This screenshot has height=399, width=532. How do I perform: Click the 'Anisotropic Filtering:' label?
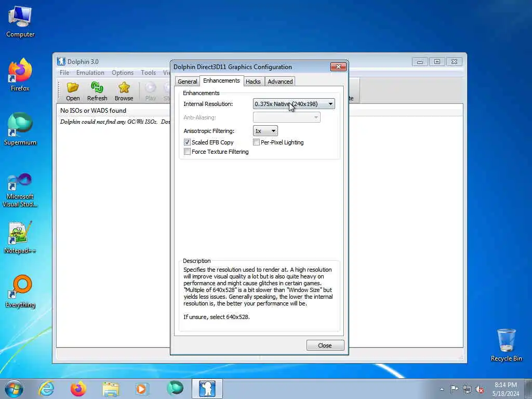(209, 131)
